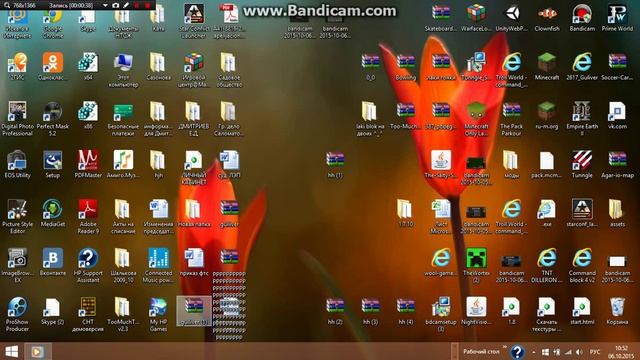Open the volume tray icon
The image size is (640, 360).
pyautogui.click(x=579, y=352)
